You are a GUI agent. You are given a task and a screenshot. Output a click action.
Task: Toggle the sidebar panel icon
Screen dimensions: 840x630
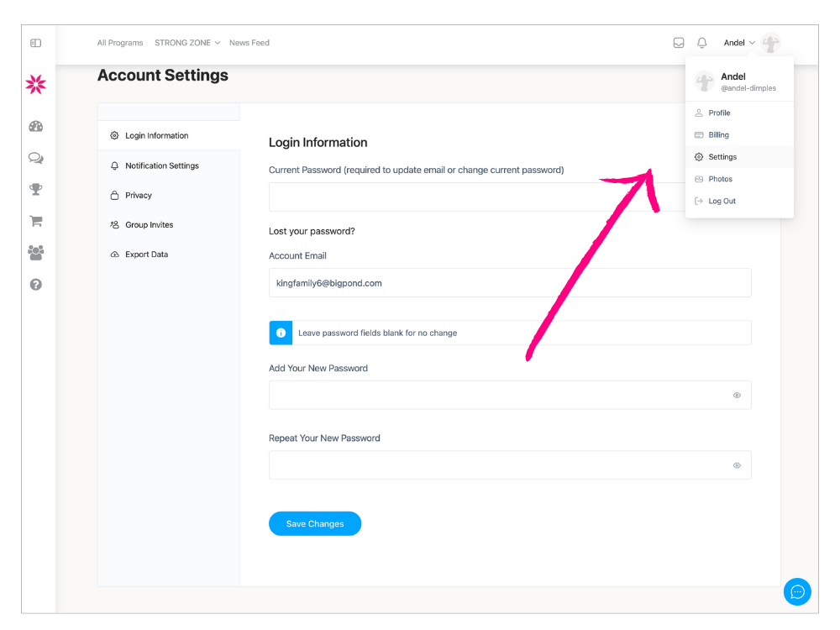coord(35,43)
